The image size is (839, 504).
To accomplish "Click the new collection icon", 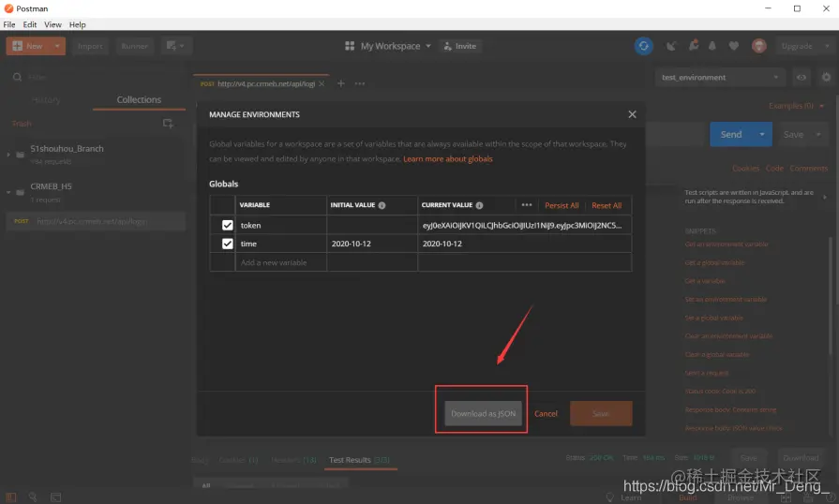I will 168,124.
